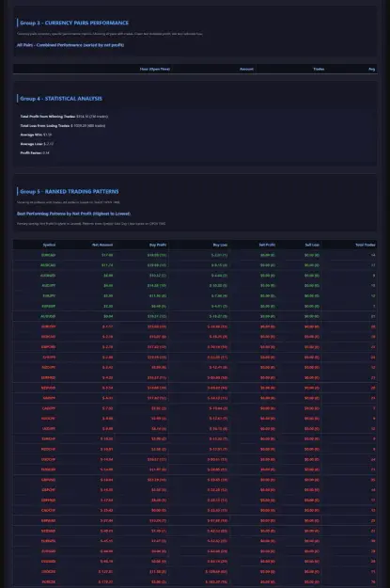Click the Symbol column header
This screenshot has width=390, height=588.
(49, 245)
